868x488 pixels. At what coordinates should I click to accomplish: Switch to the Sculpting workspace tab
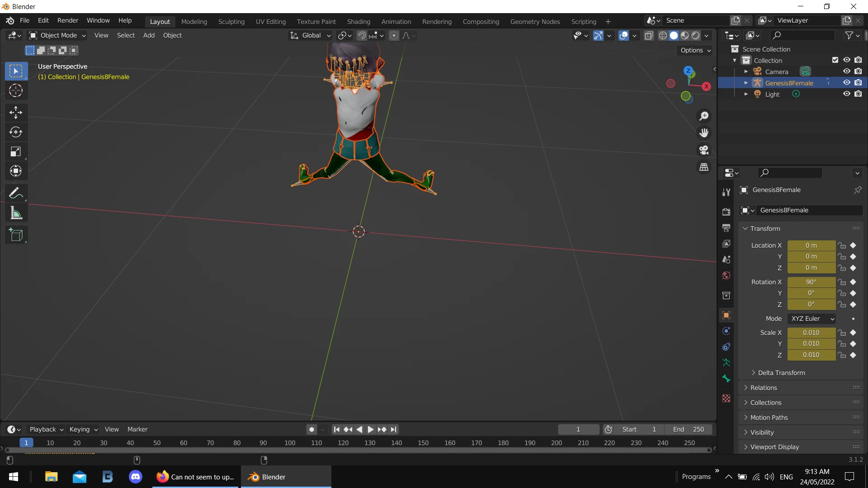(x=231, y=21)
